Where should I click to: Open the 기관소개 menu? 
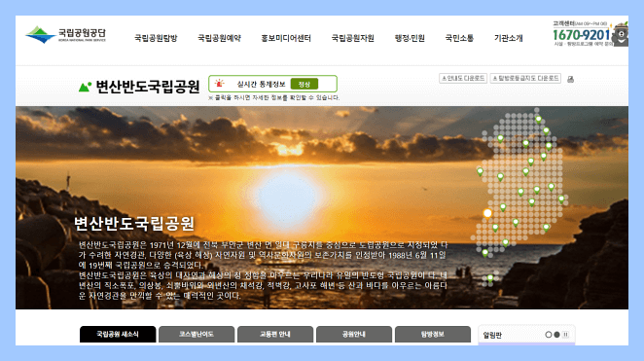(x=508, y=38)
